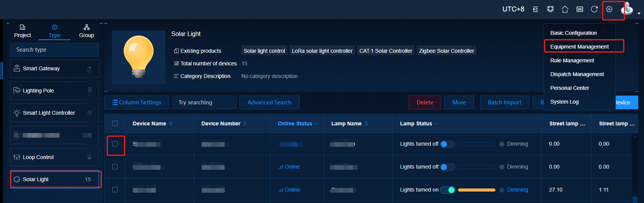Switch language with the EN icon
644x203 pixels.
(x=580, y=9)
